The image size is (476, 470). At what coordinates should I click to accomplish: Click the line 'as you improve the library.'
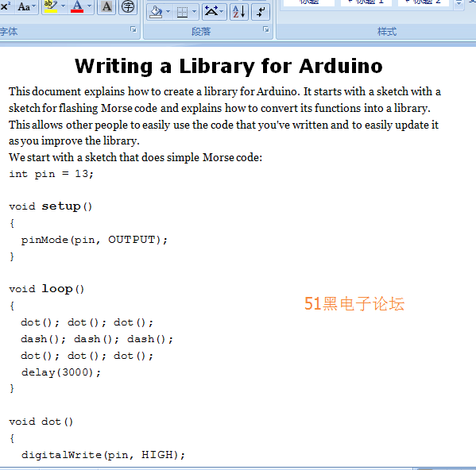pyautogui.click(x=74, y=141)
